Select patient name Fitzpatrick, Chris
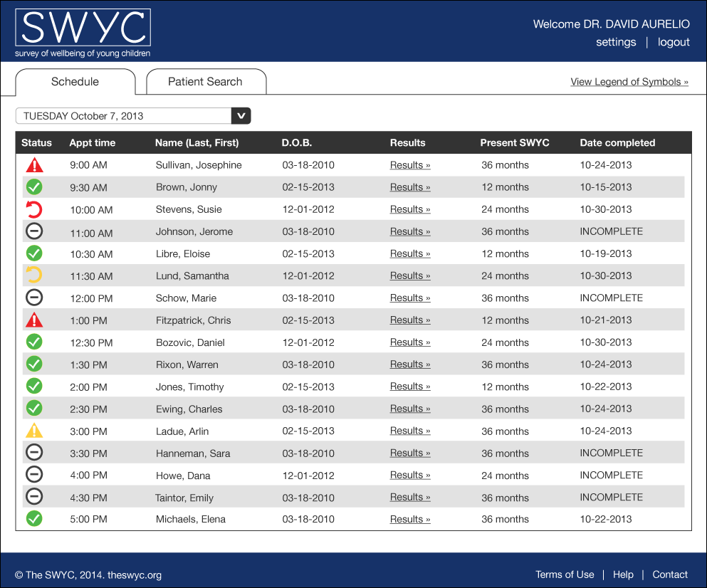Viewport: 707px width, 588px height. pos(194,320)
